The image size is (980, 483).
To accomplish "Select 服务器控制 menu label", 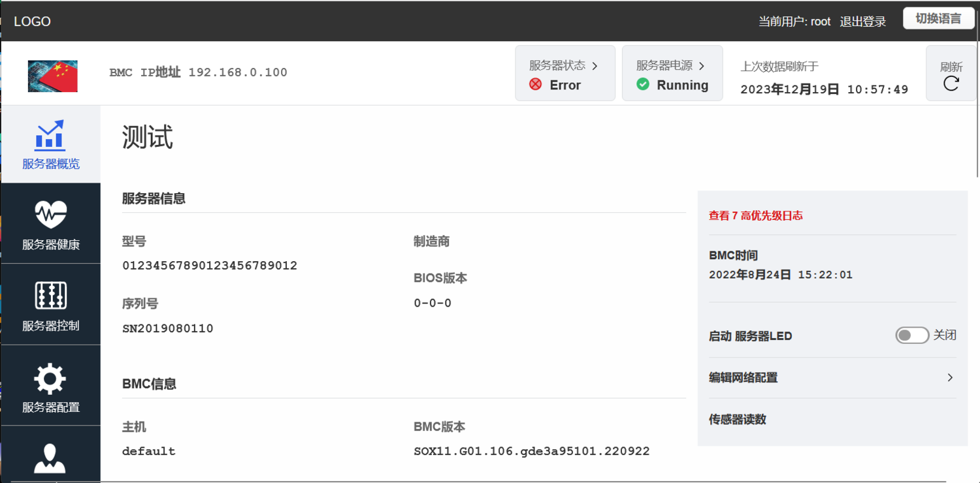I will click(51, 326).
